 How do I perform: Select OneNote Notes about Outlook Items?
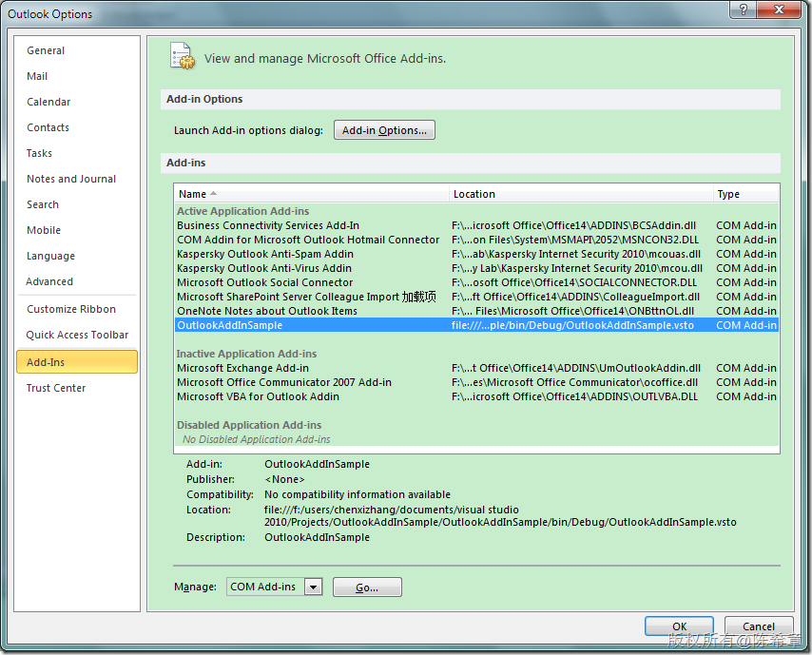tap(476, 311)
